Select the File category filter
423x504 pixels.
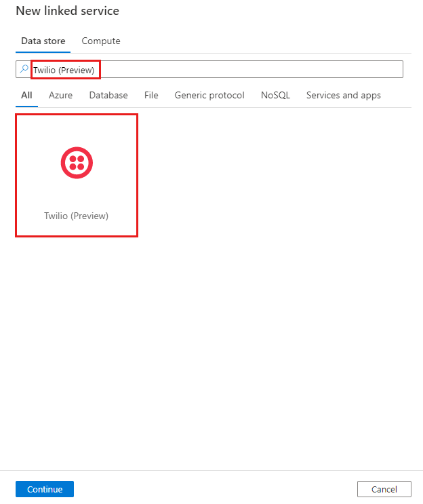coord(151,96)
